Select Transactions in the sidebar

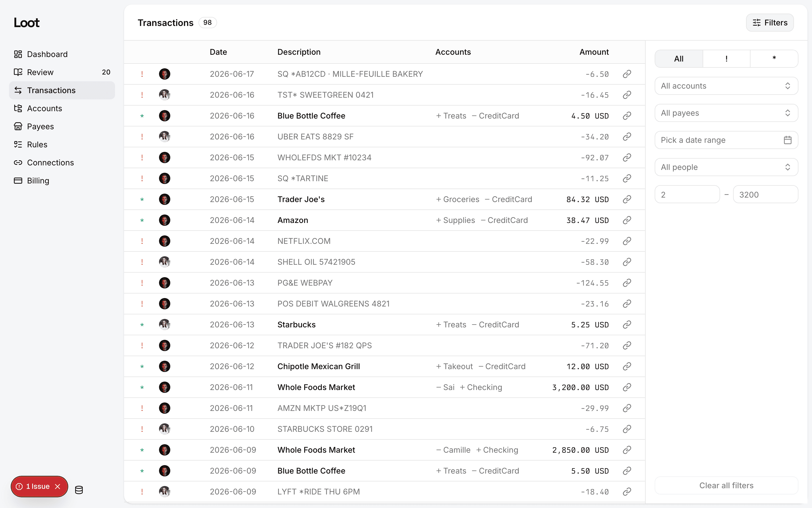(62, 90)
